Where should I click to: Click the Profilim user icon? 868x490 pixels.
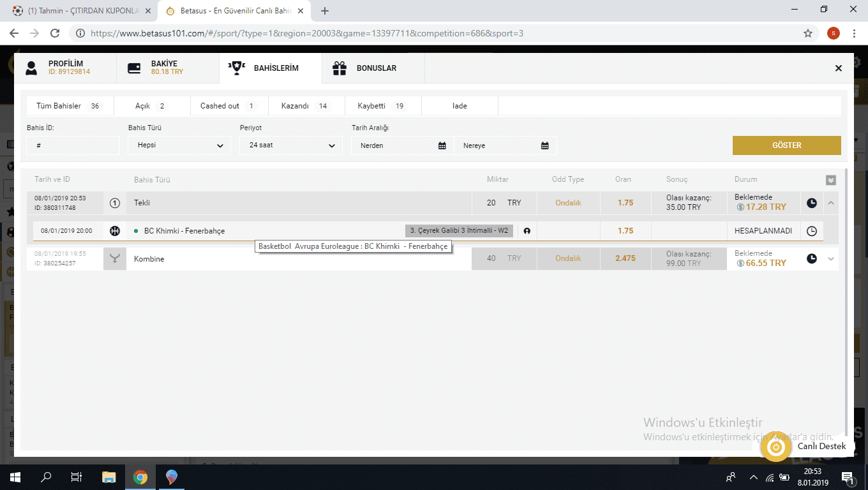31,68
